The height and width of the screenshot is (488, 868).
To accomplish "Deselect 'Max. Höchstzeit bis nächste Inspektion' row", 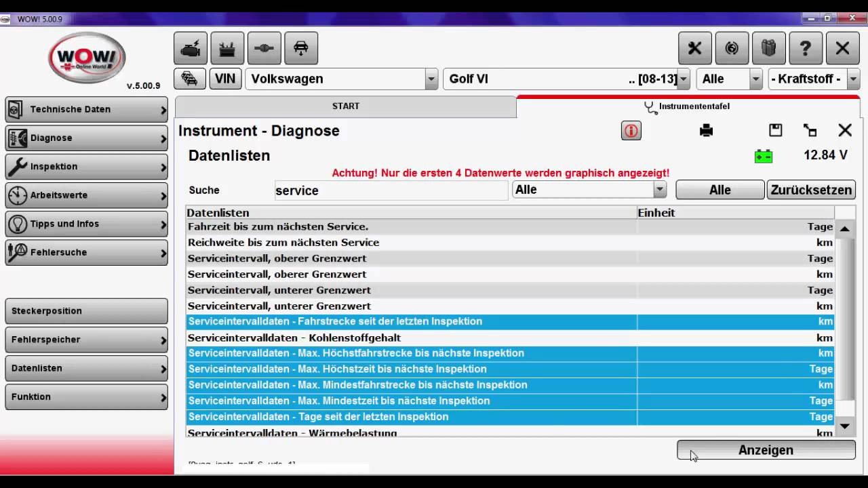I will [x=510, y=369].
